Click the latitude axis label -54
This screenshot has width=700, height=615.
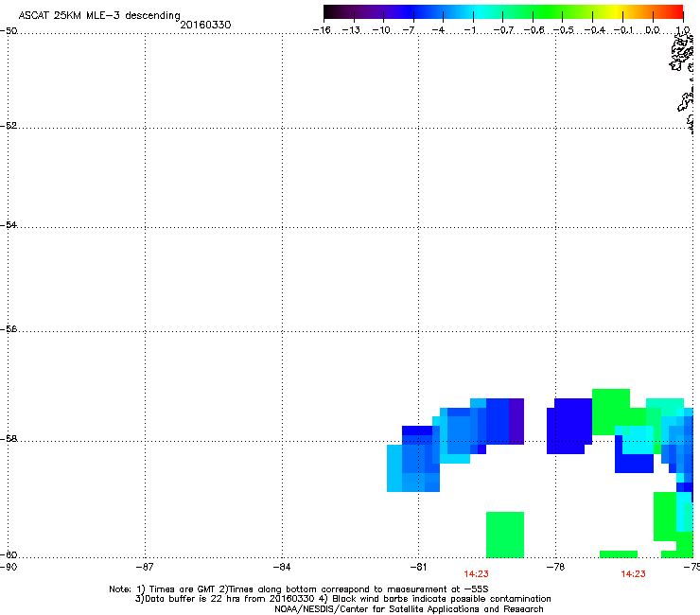pos(9,224)
